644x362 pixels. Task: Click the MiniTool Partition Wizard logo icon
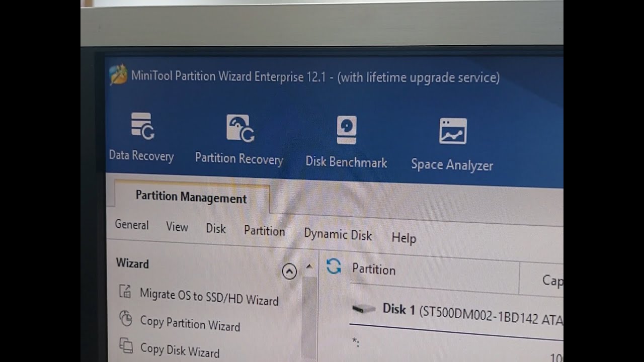click(118, 74)
